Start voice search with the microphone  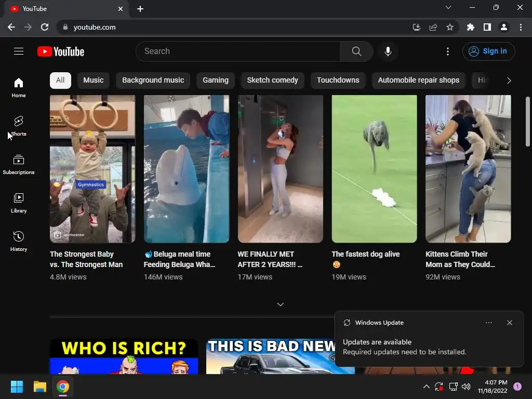(x=388, y=51)
